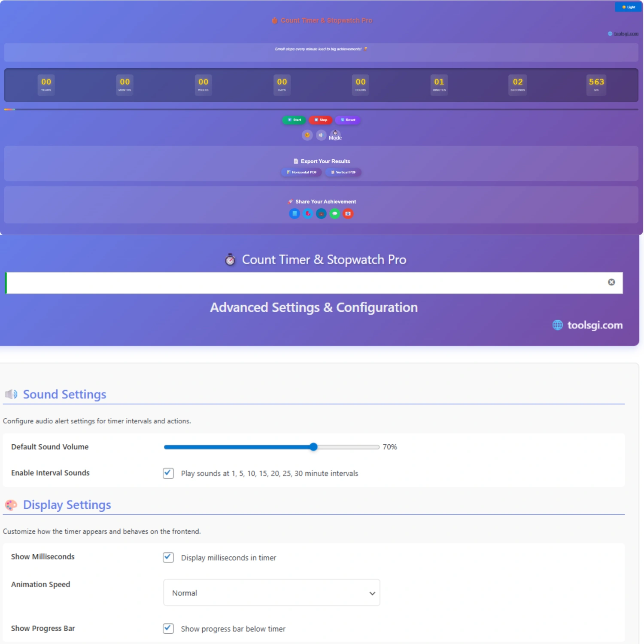Share via the briefcase icon
Screen dimensions: 644x644
tap(321, 213)
